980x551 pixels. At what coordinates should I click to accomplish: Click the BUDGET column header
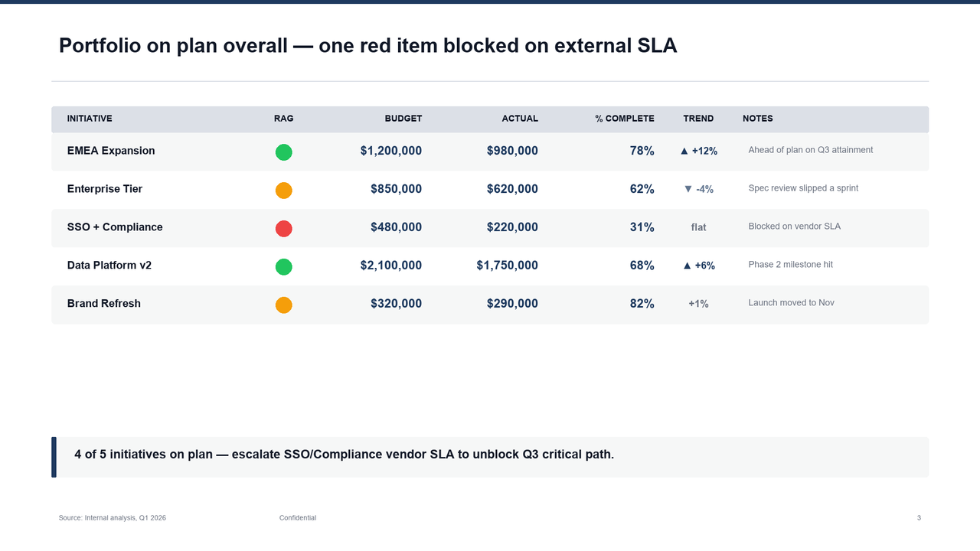coord(403,119)
